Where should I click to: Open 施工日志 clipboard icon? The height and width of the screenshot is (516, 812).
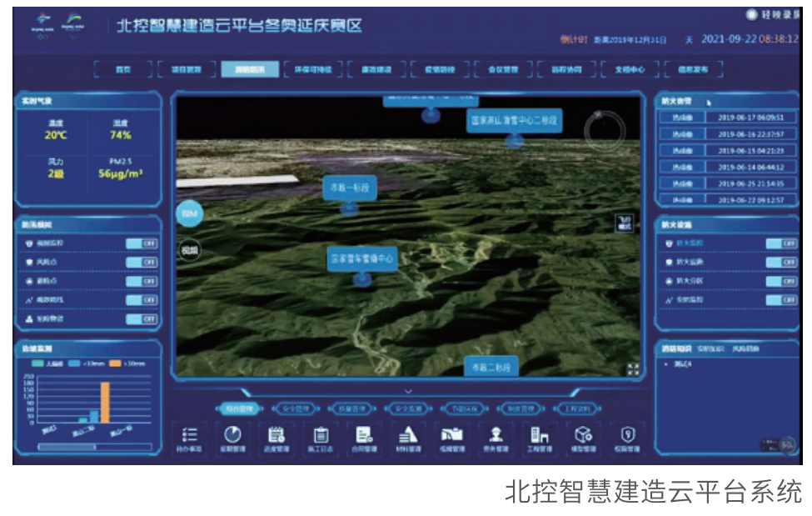pyautogui.click(x=321, y=434)
